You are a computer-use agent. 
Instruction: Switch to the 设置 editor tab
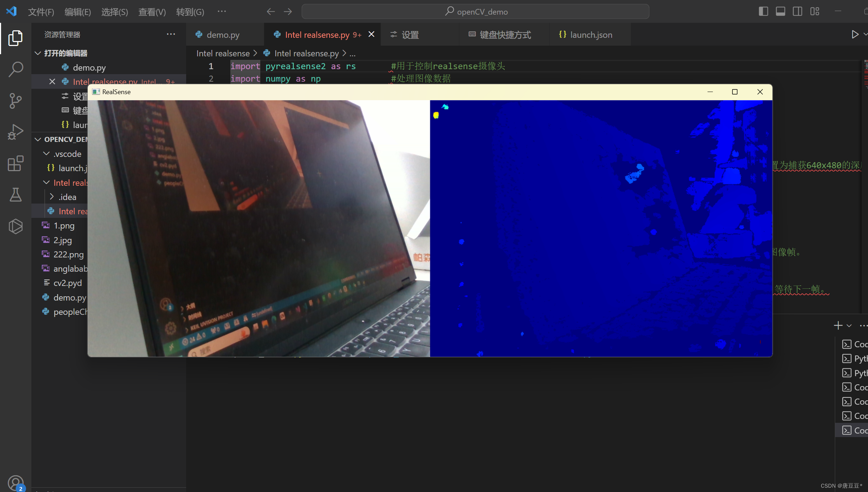[x=419, y=35]
